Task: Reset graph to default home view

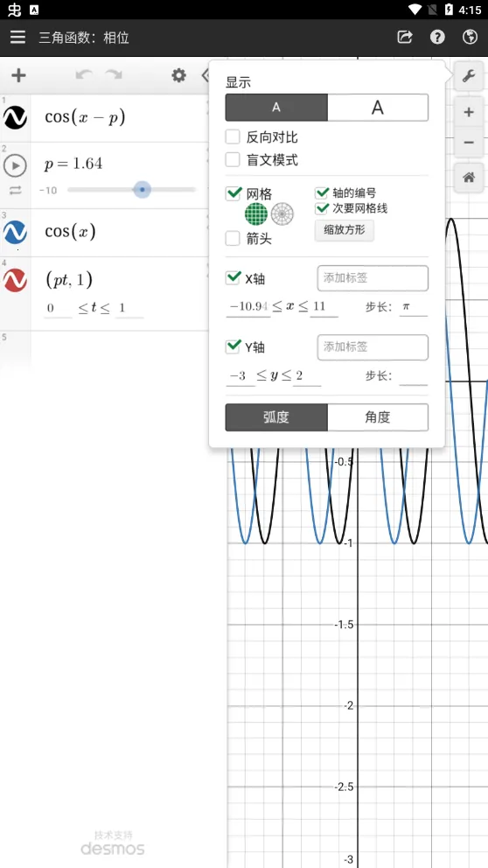Action: point(469,178)
